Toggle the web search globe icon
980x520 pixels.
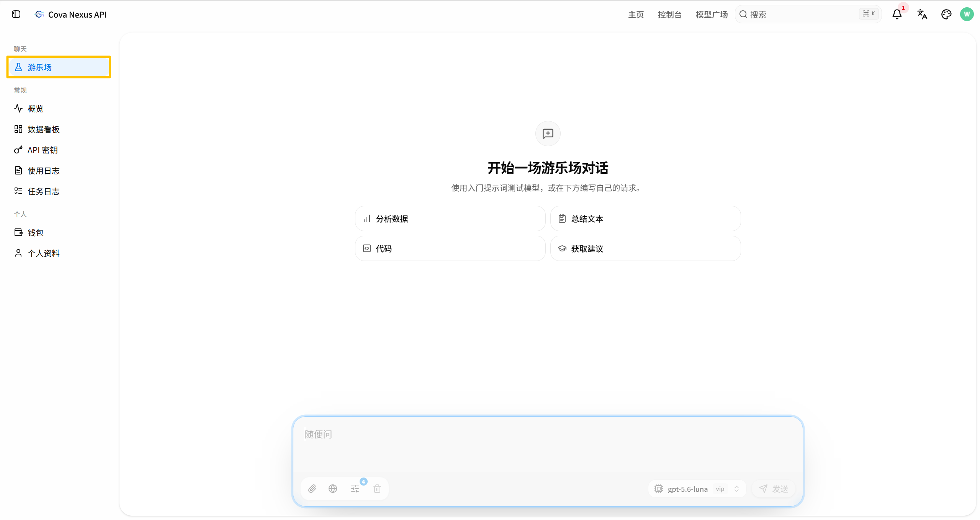click(333, 489)
